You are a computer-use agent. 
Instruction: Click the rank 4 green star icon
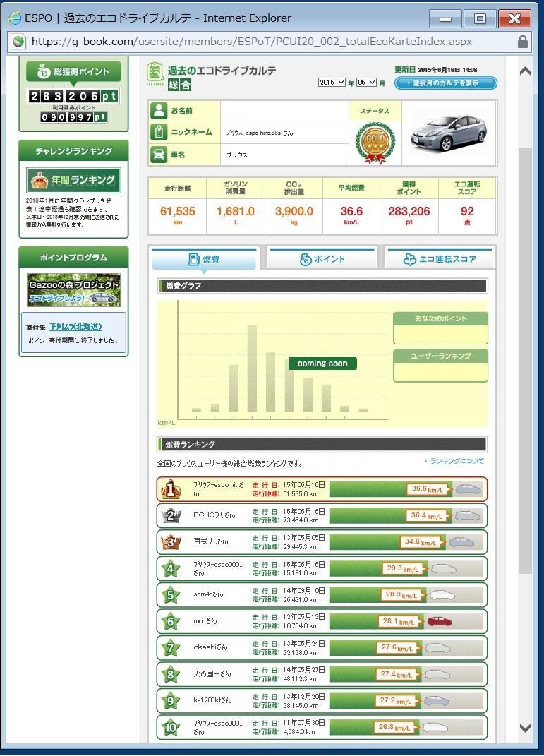click(171, 568)
